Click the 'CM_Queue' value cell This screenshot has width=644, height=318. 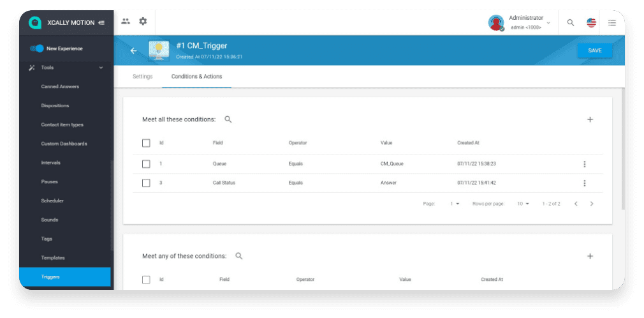392,163
